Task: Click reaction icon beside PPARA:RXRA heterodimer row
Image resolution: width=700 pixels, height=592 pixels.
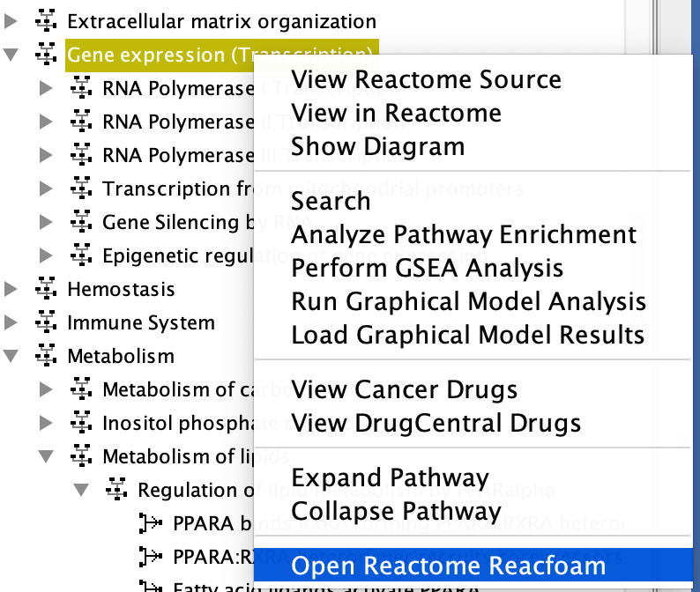Action: 151,556
